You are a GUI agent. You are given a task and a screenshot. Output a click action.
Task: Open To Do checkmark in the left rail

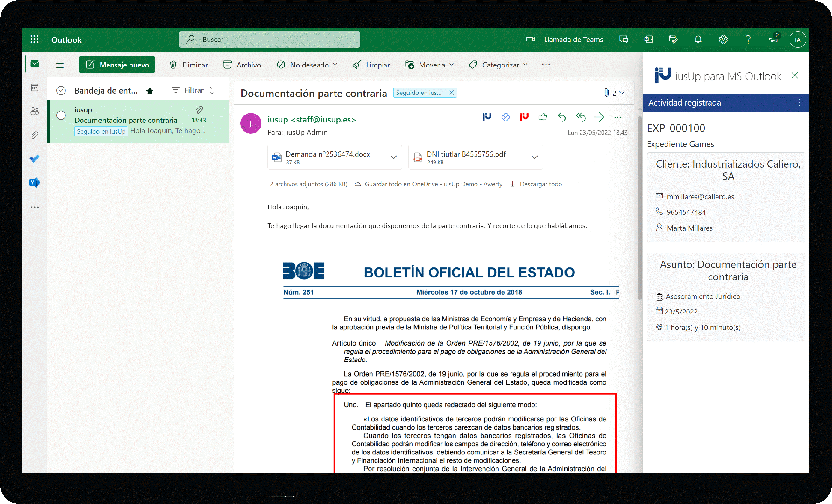click(x=34, y=159)
